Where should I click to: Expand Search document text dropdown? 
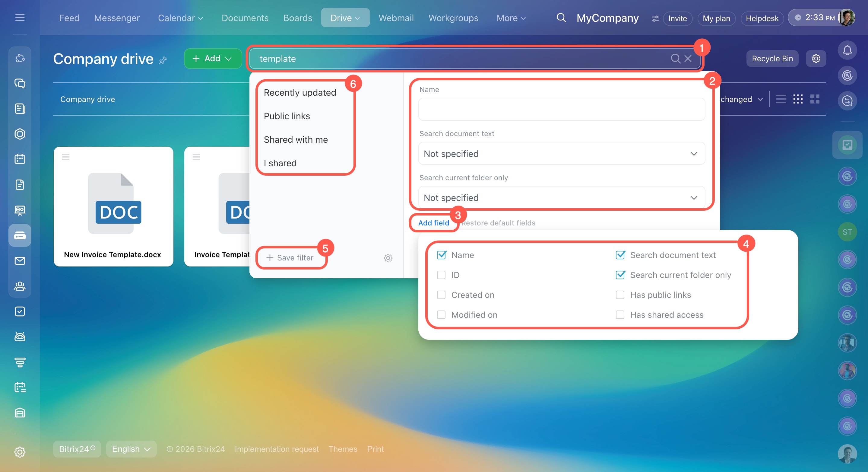tap(561, 154)
